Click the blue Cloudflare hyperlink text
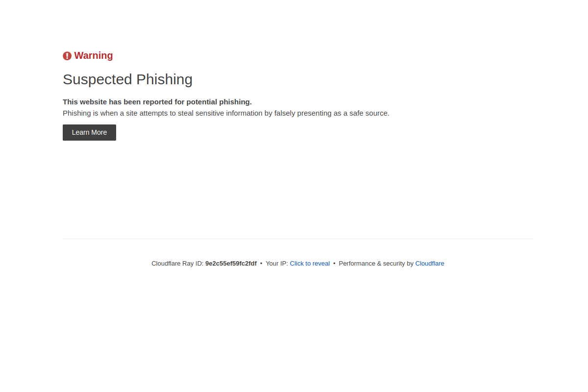This screenshot has width=588, height=392. pyautogui.click(x=430, y=263)
